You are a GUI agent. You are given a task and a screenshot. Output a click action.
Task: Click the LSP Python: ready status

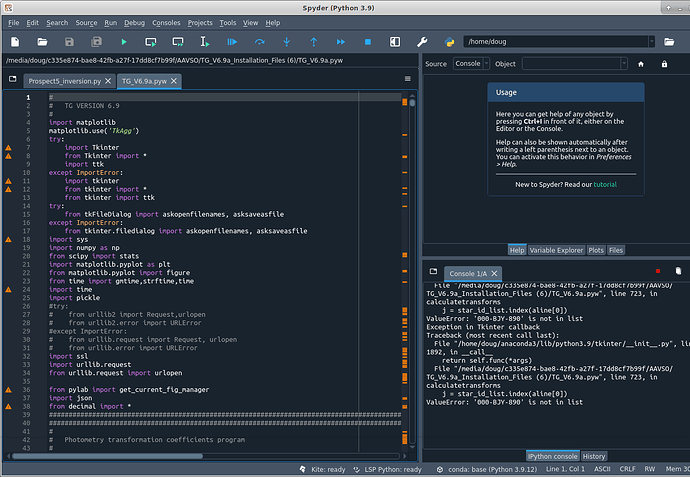[387, 470]
